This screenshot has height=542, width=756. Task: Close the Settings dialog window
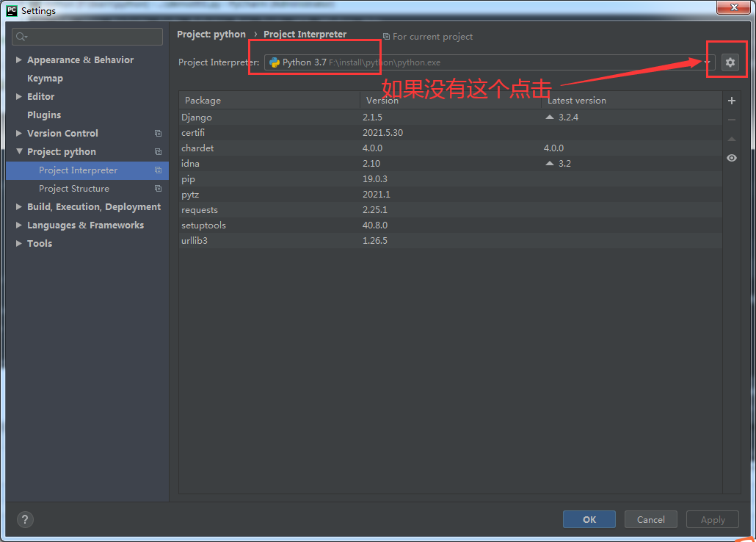pos(733,8)
